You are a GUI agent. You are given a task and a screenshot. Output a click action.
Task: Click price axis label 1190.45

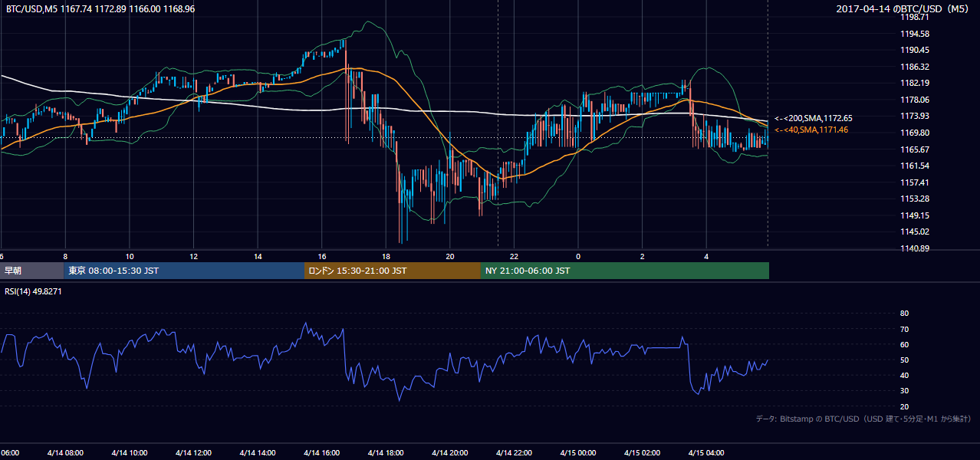pos(914,50)
